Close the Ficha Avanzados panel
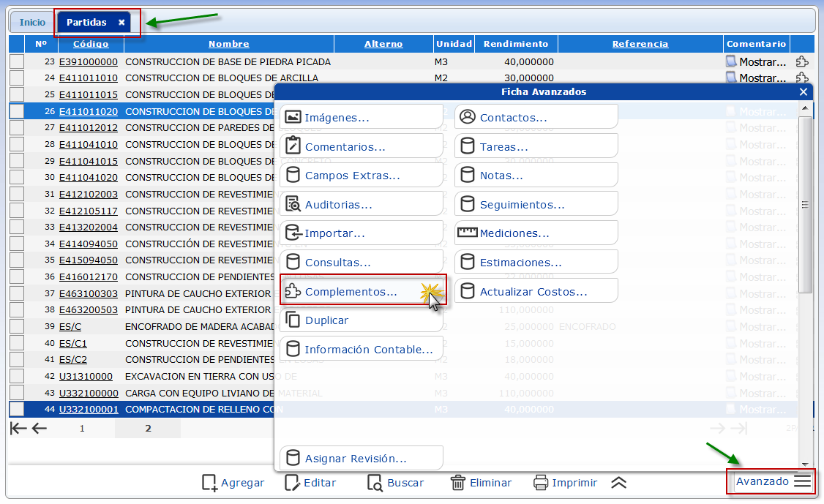Image resolution: width=824 pixels, height=504 pixels. 804,92
